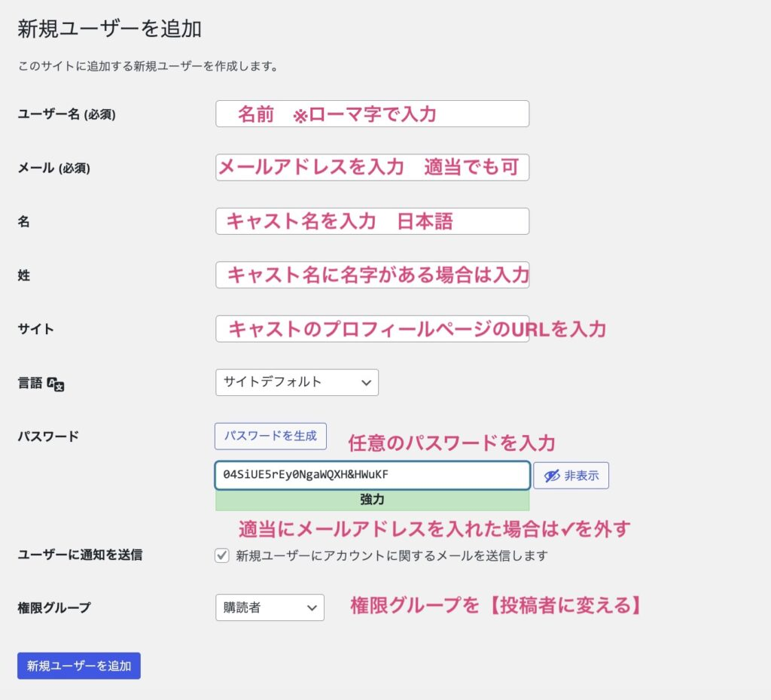Expand the 購読者 role dropdown

coord(270,607)
